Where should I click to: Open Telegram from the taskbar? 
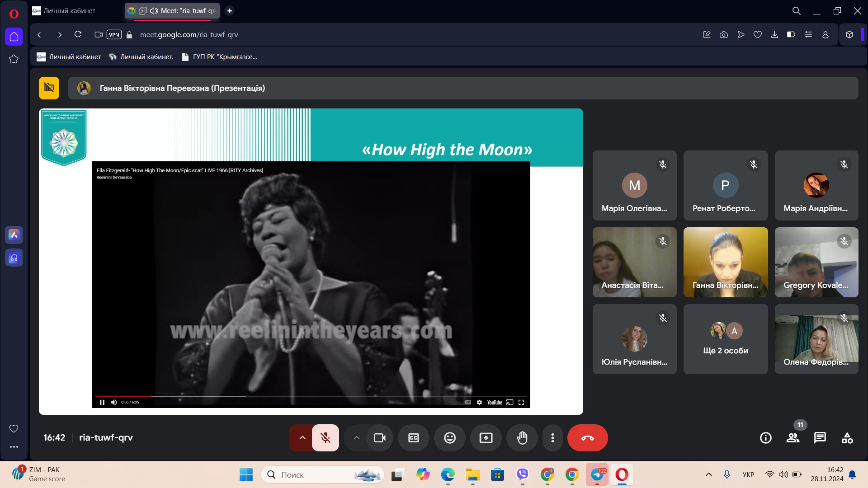tap(597, 474)
